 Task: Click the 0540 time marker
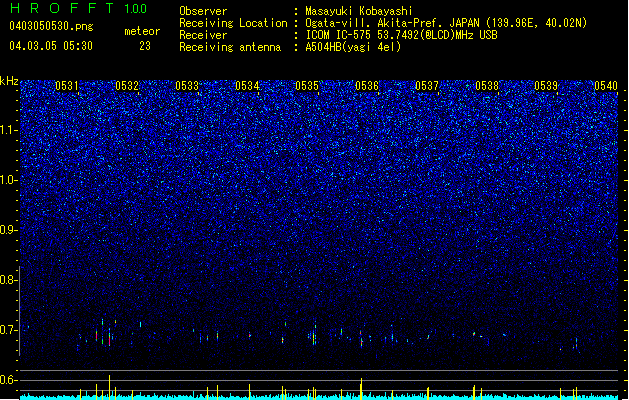pyautogui.click(x=606, y=86)
